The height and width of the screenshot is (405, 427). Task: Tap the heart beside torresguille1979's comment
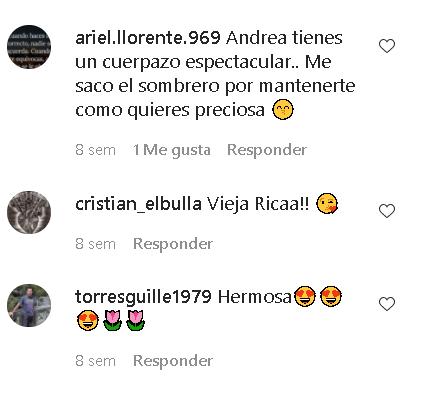pyautogui.click(x=387, y=304)
